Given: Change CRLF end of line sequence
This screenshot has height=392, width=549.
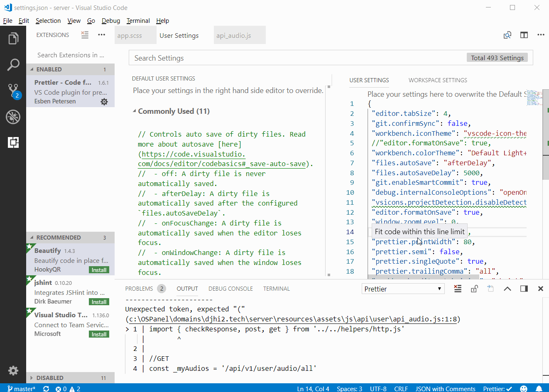Looking at the screenshot, I should [x=401, y=389].
